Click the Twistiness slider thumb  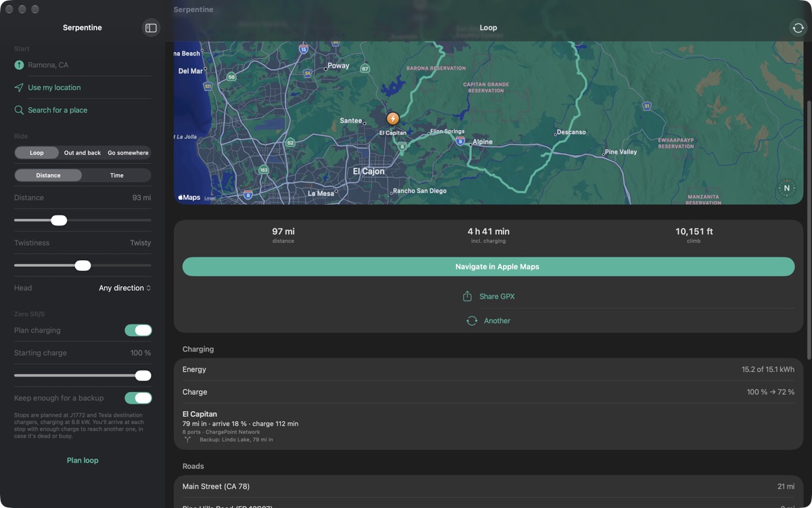pyautogui.click(x=83, y=266)
